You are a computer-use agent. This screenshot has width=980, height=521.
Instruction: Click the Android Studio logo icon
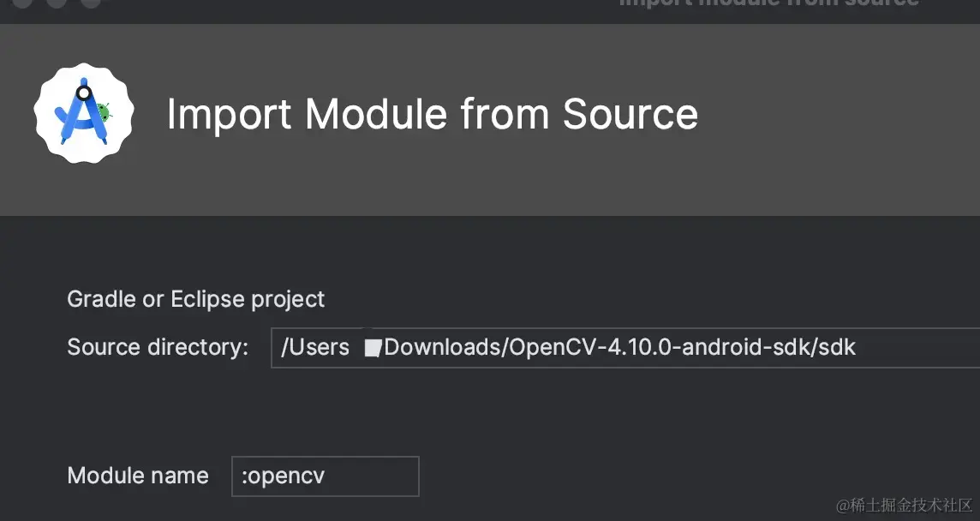pos(82,114)
